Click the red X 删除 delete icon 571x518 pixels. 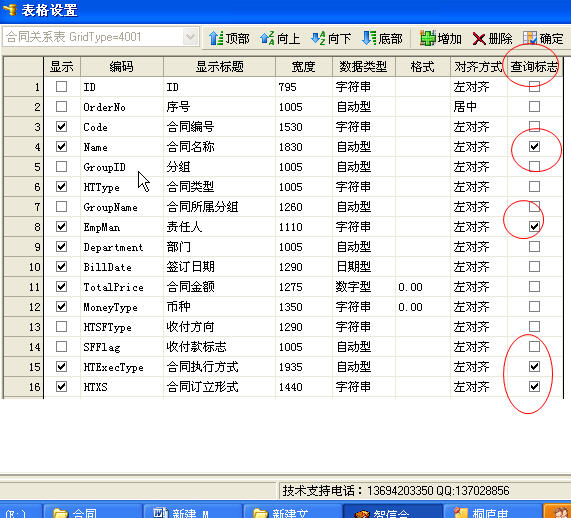point(479,39)
